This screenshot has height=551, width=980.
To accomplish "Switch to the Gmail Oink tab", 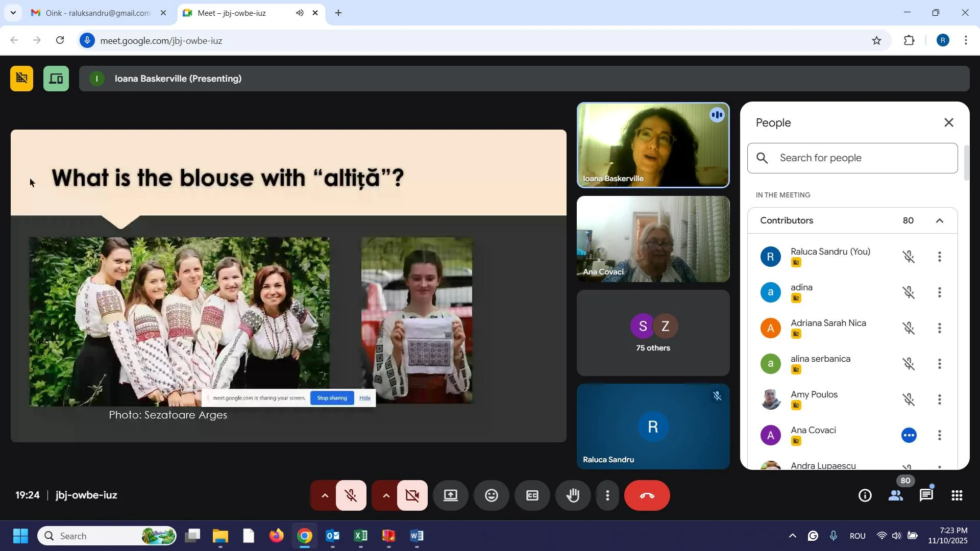I will pos(97,13).
